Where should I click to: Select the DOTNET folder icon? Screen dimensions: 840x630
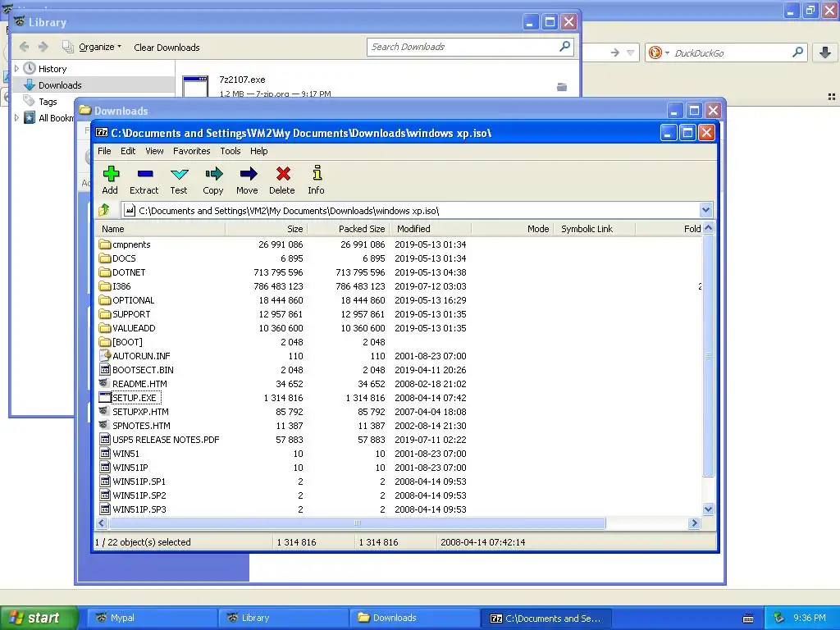pyautogui.click(x=104, y=272)
